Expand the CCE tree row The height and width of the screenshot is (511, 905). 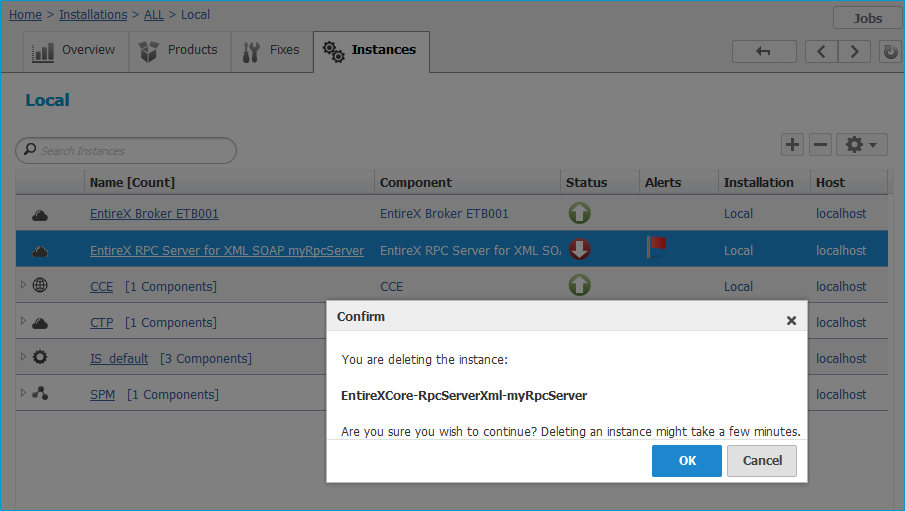pos(23,285)
